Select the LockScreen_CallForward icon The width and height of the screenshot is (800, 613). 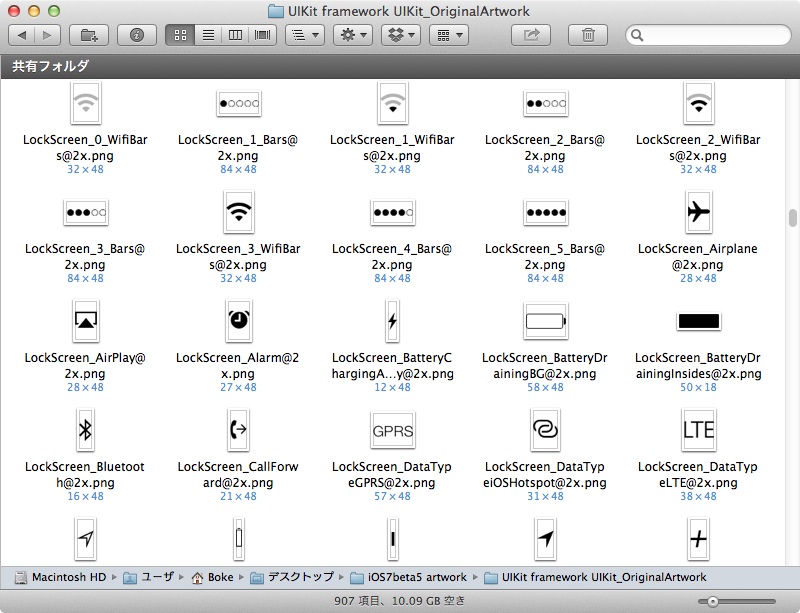point(239,430)
